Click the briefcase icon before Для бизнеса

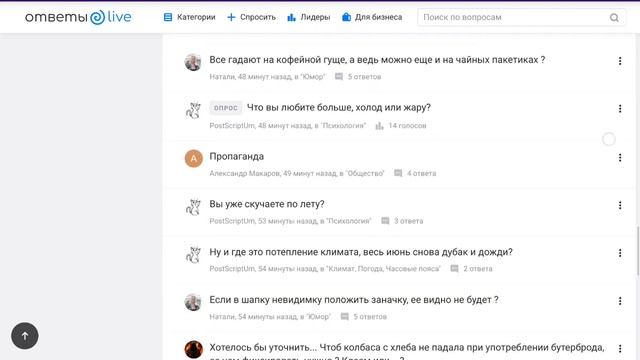[346, 17]
